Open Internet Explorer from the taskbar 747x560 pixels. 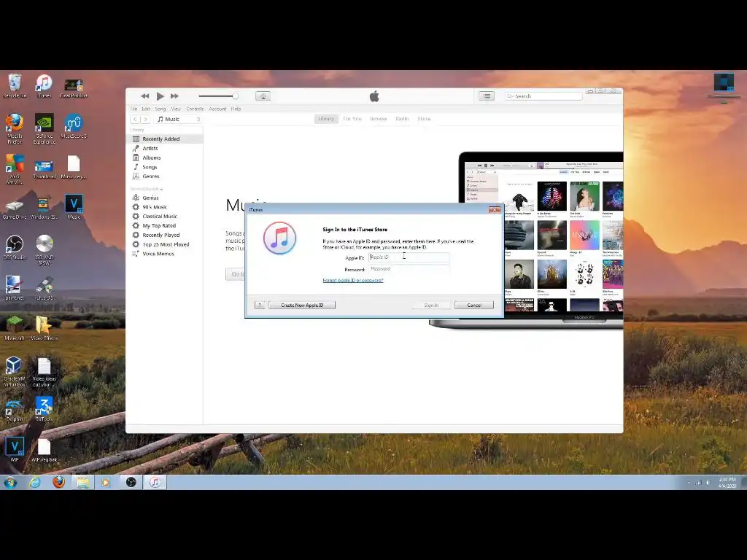click(35, 483)
